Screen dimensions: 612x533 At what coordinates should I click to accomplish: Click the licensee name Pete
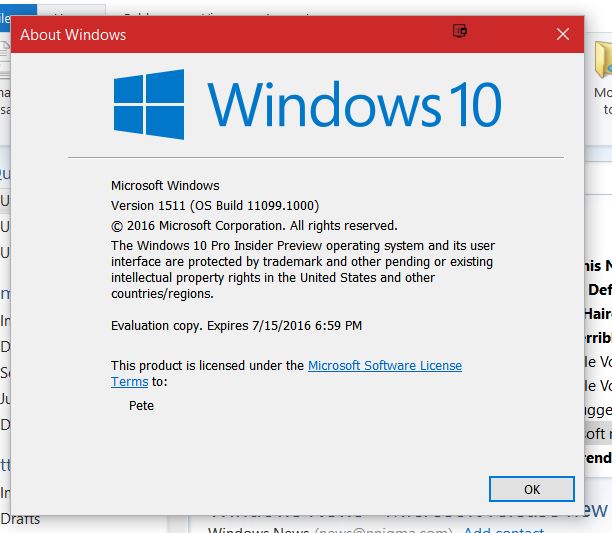click(141, 405)
